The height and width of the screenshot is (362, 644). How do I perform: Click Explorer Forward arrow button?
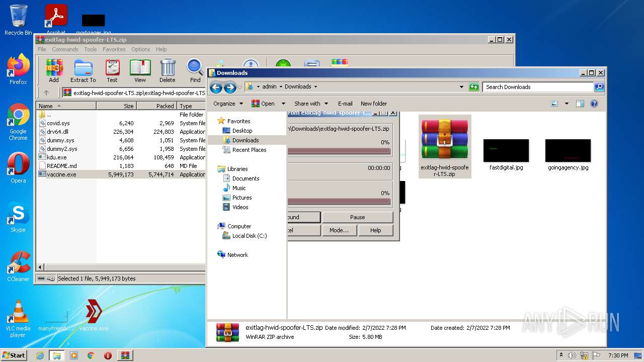(230, 87)
